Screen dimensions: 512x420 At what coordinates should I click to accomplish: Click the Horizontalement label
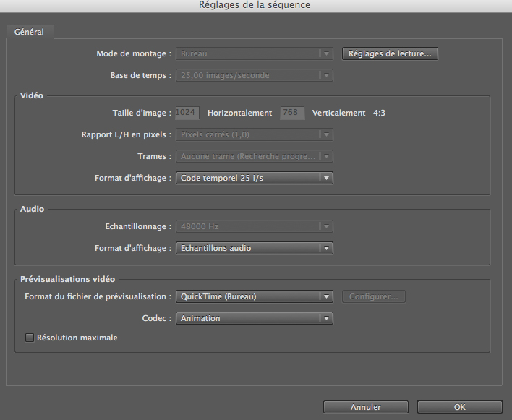[x=239, y=113]
